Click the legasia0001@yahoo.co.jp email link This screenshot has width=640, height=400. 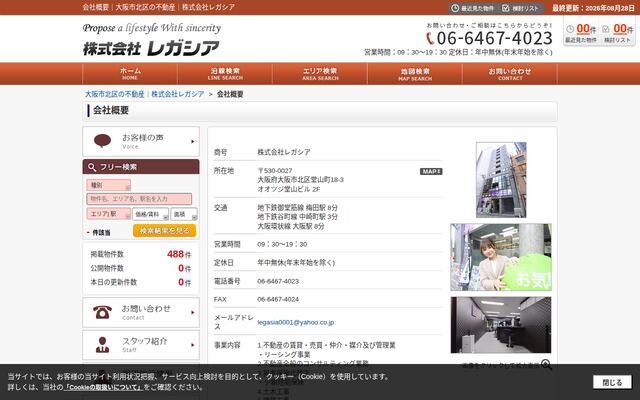pos(296,322)
